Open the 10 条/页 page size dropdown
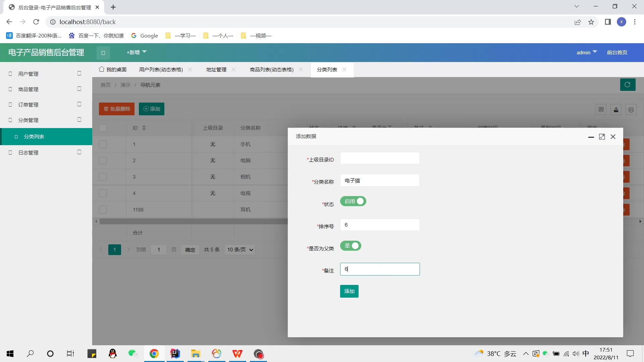This screenshot has width=644, height=362. click(240, 250)
